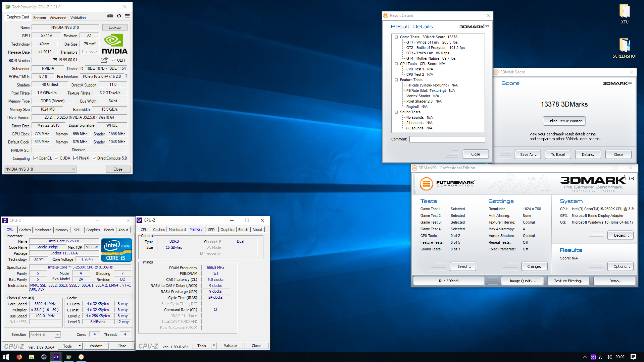644x362 pixels.
Task: Open the GPU-Z hamburger menu
Action: [128, 16]
